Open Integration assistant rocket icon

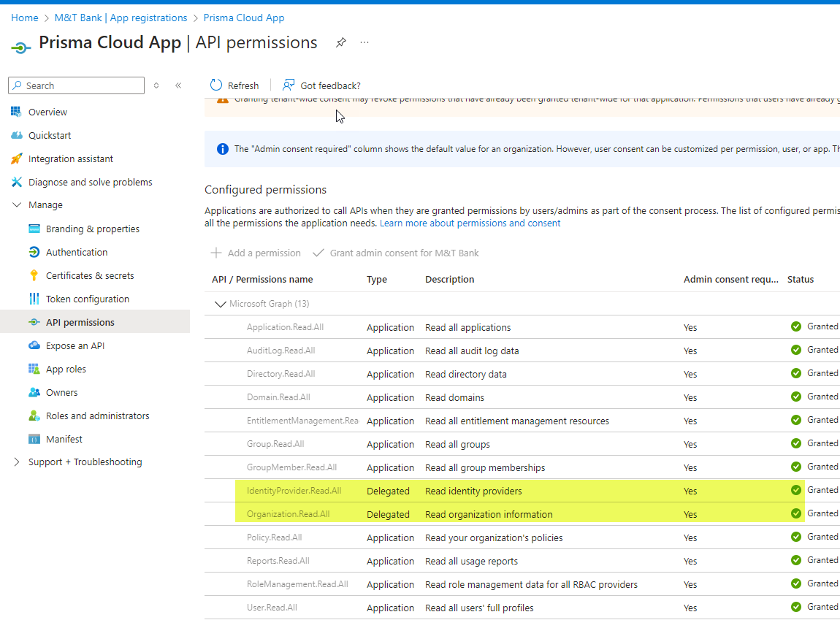pyautogui.click(x=17, y=159)
